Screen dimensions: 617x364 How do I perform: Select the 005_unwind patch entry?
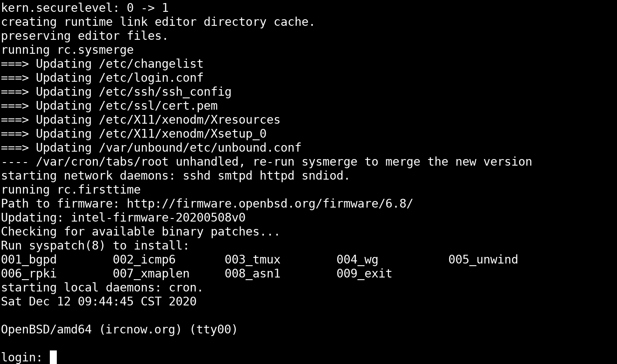tap(483, 260)
